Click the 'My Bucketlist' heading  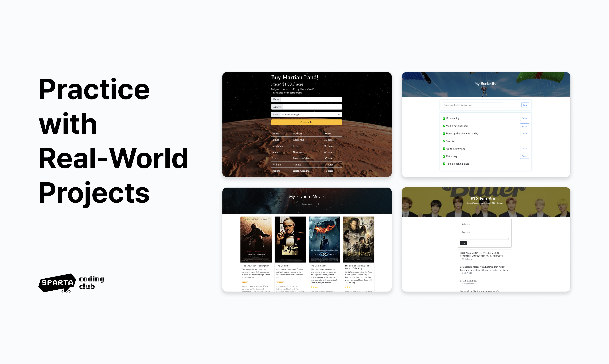coord(485,84)
